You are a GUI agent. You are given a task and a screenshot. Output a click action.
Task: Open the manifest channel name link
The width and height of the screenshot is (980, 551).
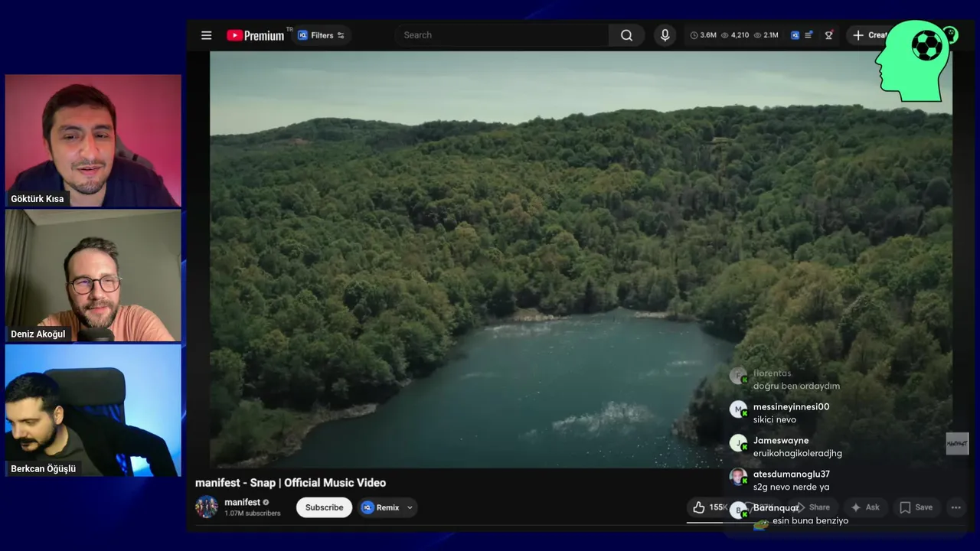(242, 502)
